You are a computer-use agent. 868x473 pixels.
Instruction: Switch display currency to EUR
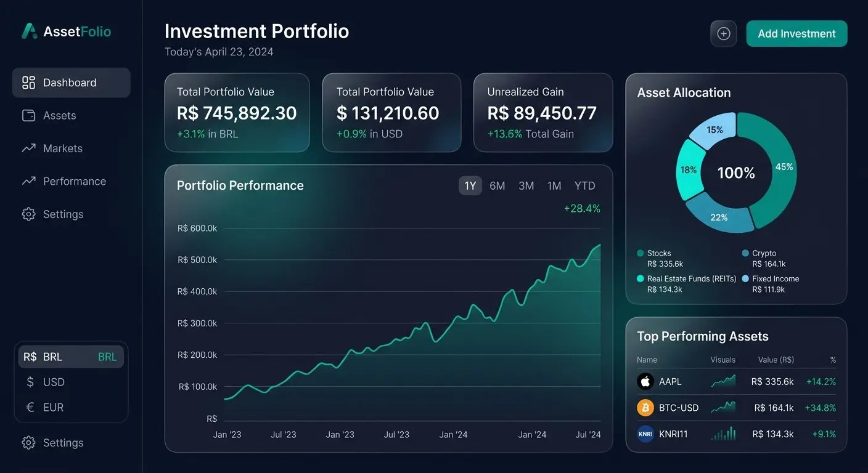click(x=70, y=408)
